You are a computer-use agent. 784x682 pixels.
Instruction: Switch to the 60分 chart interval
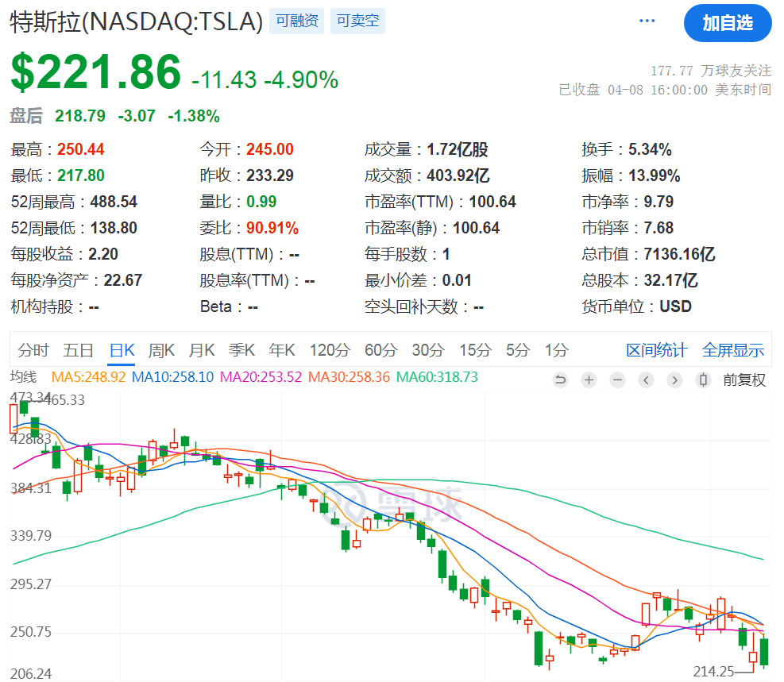point(380,350)
